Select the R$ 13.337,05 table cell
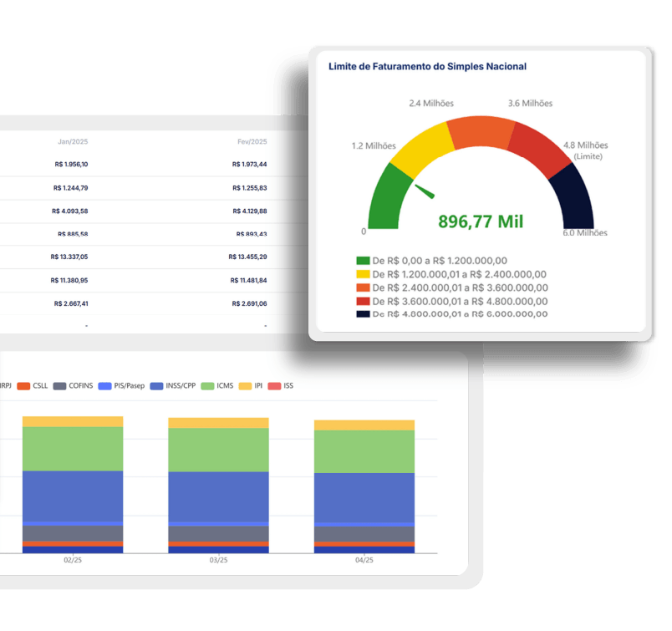Viewport: 672px width, 631px height. click(69, 257)
